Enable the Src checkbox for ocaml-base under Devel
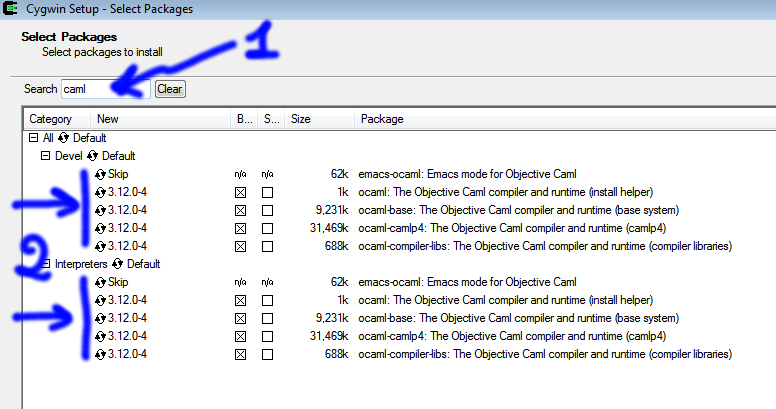Screen dimensions: 776x409 (267, 210)
